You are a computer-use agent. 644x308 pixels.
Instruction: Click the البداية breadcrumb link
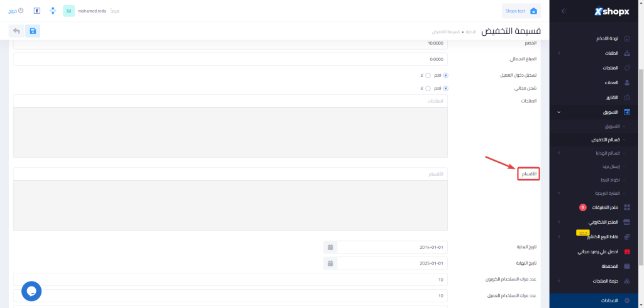click(469, 31)
